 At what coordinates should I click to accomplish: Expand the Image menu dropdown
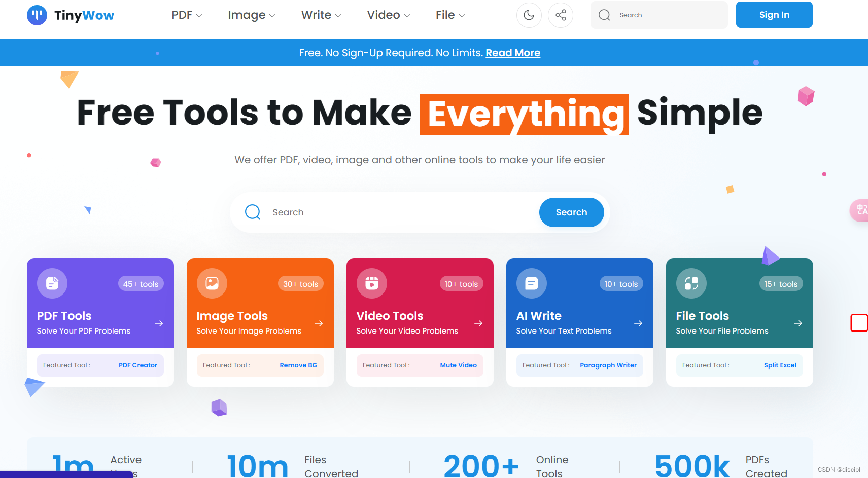point(252,15)
